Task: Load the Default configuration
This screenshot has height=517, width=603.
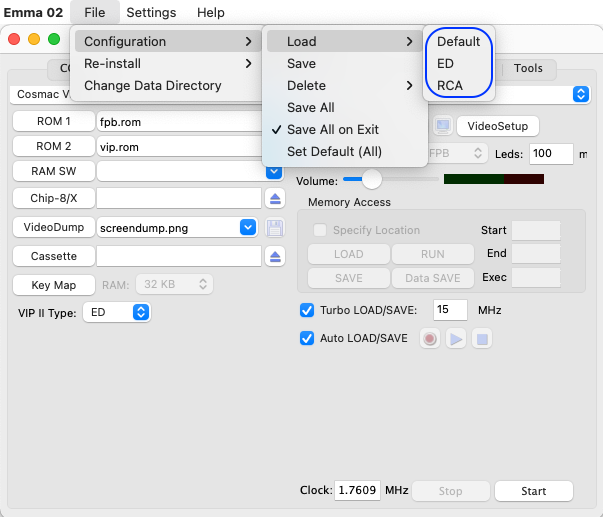Action: pyautogui.click(x=458, y=42)
